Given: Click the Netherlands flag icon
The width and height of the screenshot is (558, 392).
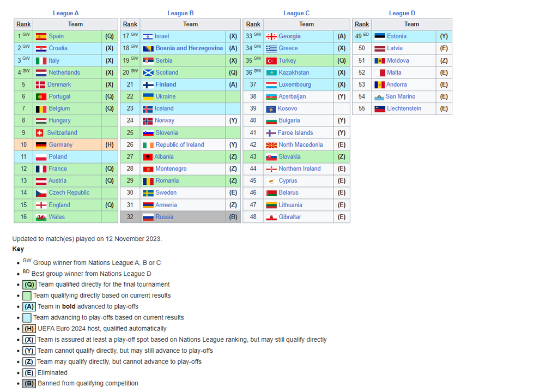Looking at the screenshot, I should (x=41, y=73).
